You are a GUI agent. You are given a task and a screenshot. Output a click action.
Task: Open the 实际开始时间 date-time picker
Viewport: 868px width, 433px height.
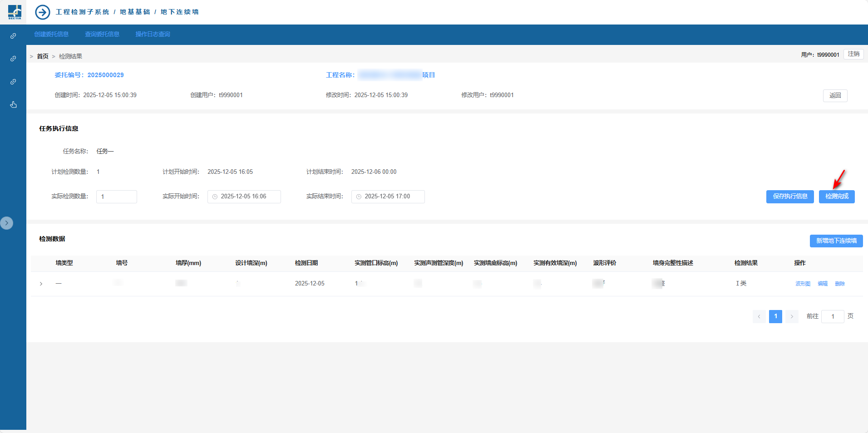(x=244, y=197)
